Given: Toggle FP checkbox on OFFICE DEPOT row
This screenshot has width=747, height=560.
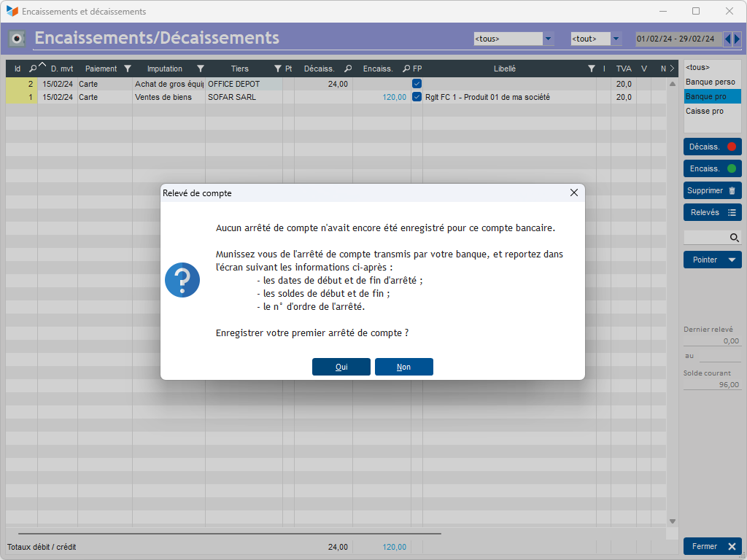Looking at the screenshot, I should pos(417,84).
